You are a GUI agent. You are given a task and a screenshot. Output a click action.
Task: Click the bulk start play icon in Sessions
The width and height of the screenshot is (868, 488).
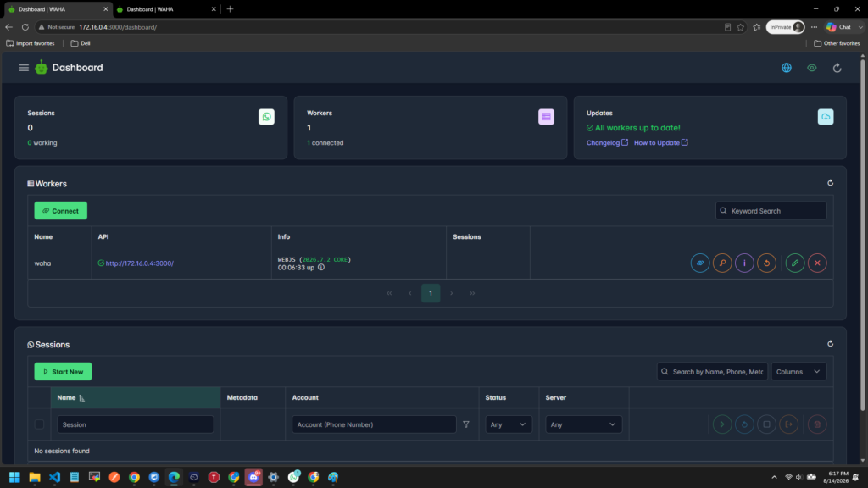tap(722, 424)
